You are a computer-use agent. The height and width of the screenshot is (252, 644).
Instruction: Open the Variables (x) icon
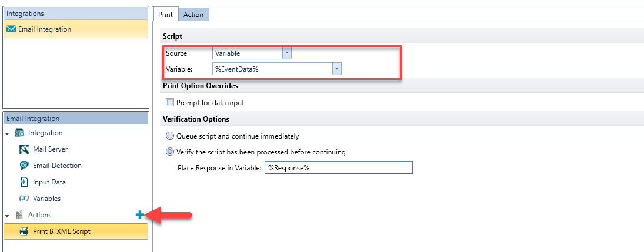pos(24,199)
